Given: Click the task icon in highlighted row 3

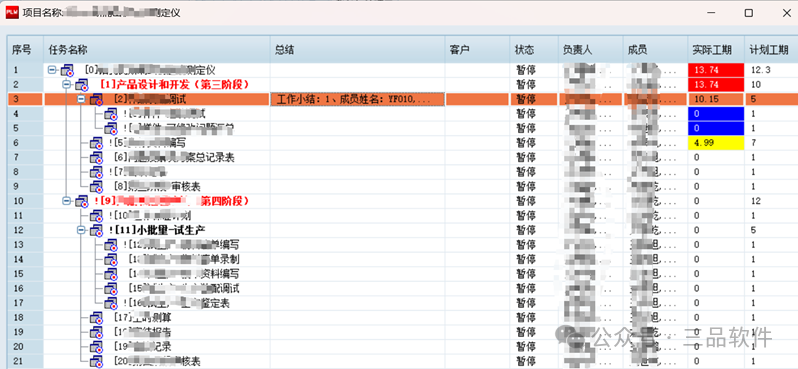Looking at the screenshot, I should point(96,99).
